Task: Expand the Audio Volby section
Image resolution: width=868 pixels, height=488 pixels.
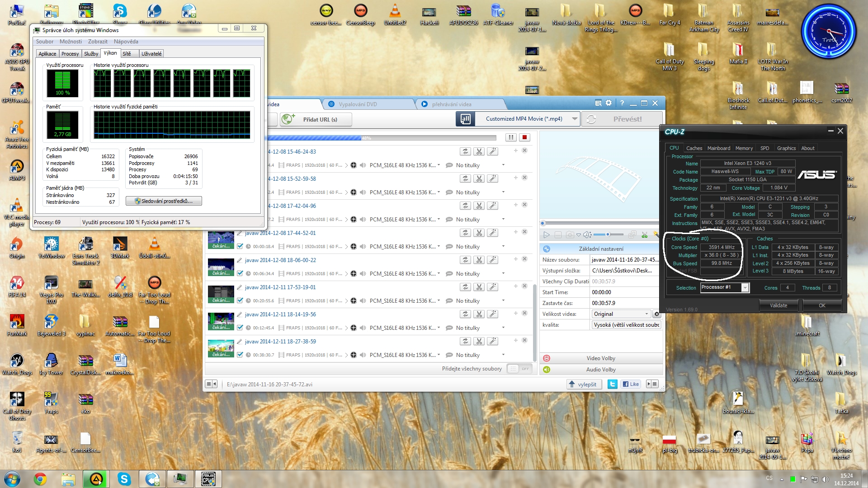Action: click(x=601, y=370)
